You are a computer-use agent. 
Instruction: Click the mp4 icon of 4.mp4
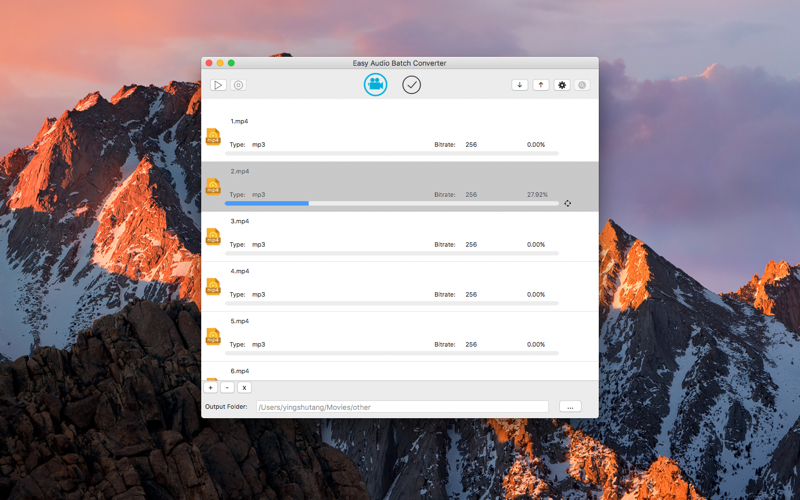[213, 287]
